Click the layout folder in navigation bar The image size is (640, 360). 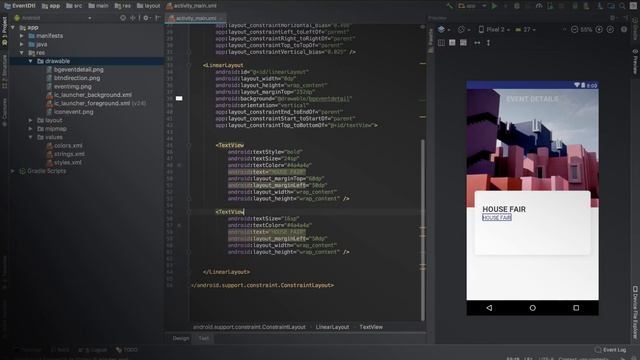click(148, 6)
